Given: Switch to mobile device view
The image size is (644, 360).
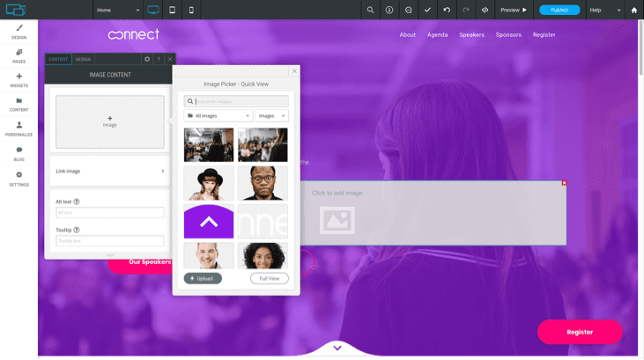Looking at the screenshot, I should coord(191,10).
